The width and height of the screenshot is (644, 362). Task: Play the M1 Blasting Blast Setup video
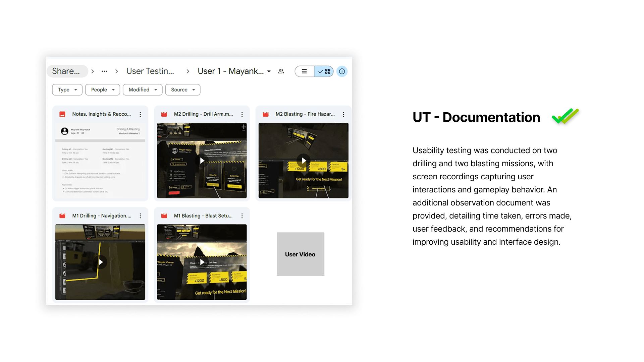pyautogui.click(x=202, y=262)
